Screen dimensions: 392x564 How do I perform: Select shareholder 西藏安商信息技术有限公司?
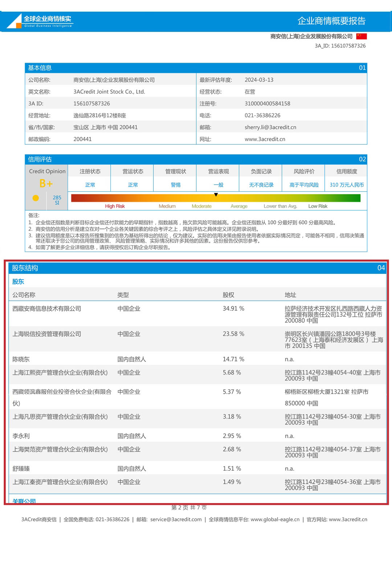coord(47,308)
